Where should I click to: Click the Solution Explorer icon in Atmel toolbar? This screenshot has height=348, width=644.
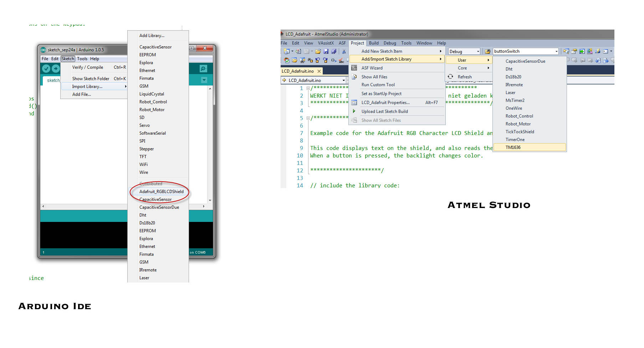[x=566, y=51]
